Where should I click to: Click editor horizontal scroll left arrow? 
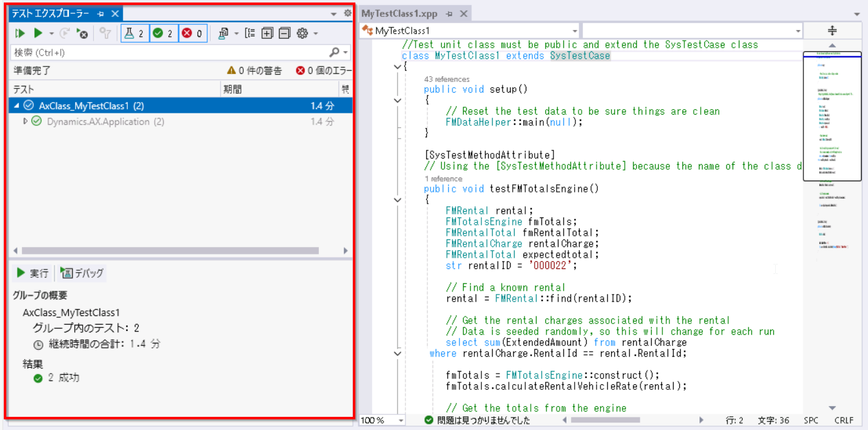[565, 421]
